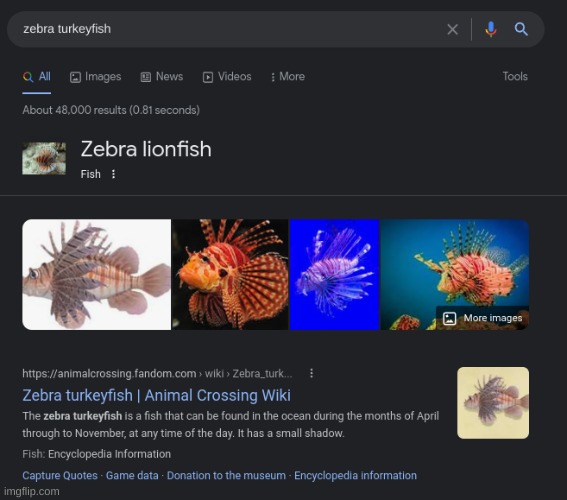Image resolution: width=567 pixels, height=500 pixels.
Task: Click inside the zebra turkeyfish search field
Action: (x=231, y=29)
